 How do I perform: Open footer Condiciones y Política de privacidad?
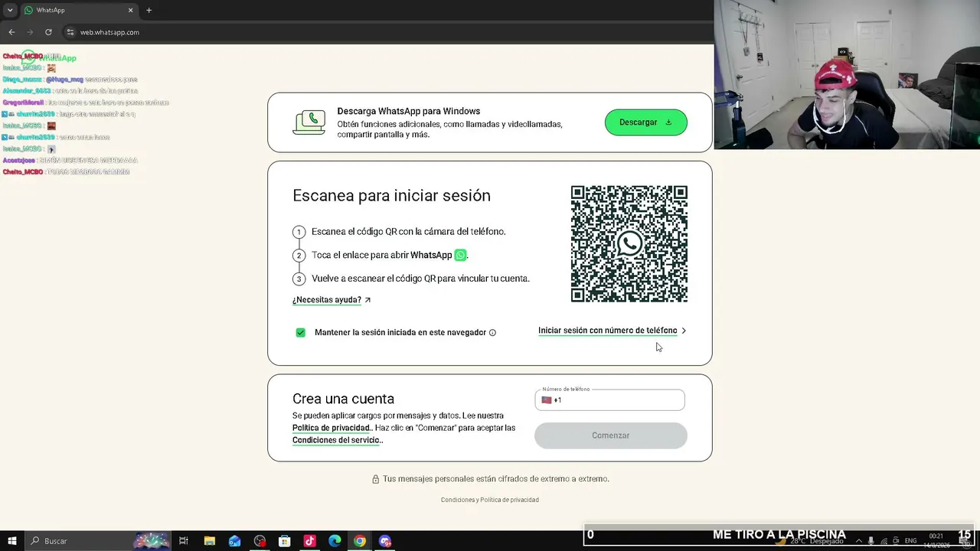(x=490, y=500)
